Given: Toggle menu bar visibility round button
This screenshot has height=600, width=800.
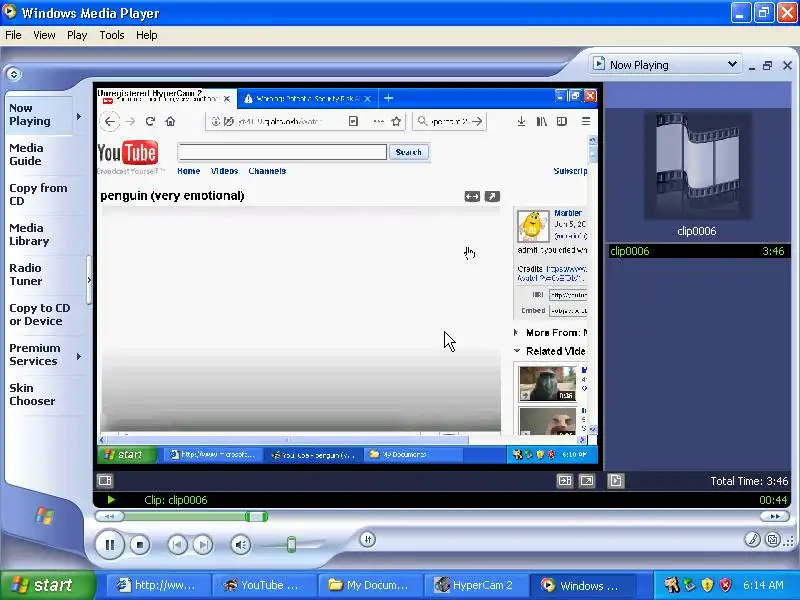Looking at the screenshot, I should [14, 74].
